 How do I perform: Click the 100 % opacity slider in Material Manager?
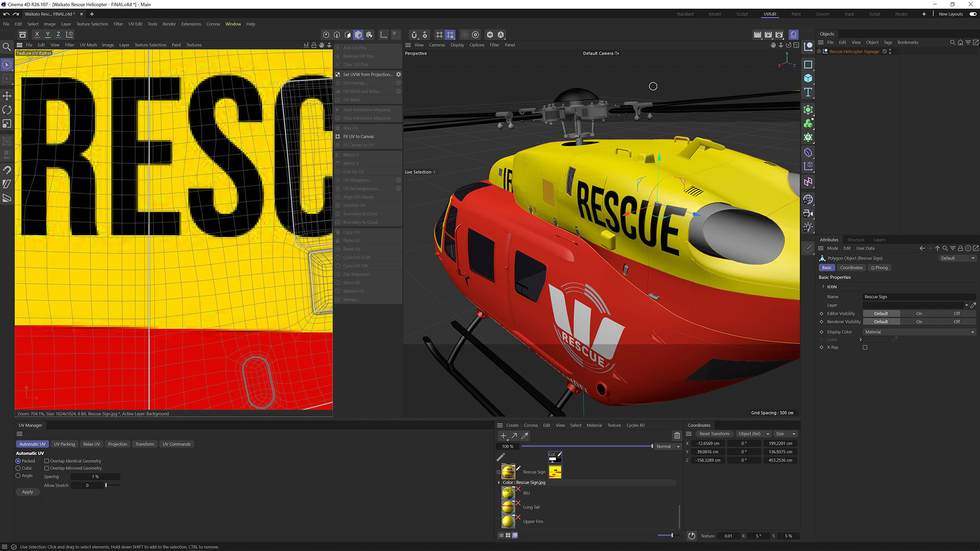586,446
